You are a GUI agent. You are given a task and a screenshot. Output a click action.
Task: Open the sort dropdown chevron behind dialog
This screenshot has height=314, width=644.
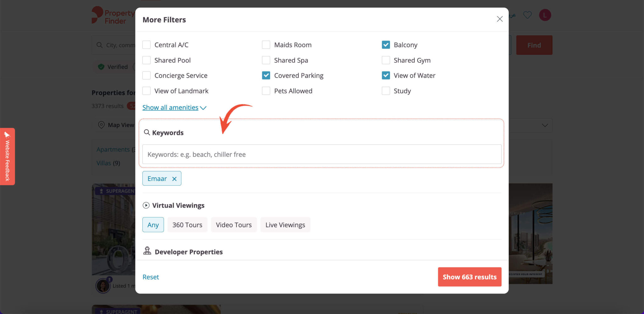pyautogui.click(x=545, y=125)
